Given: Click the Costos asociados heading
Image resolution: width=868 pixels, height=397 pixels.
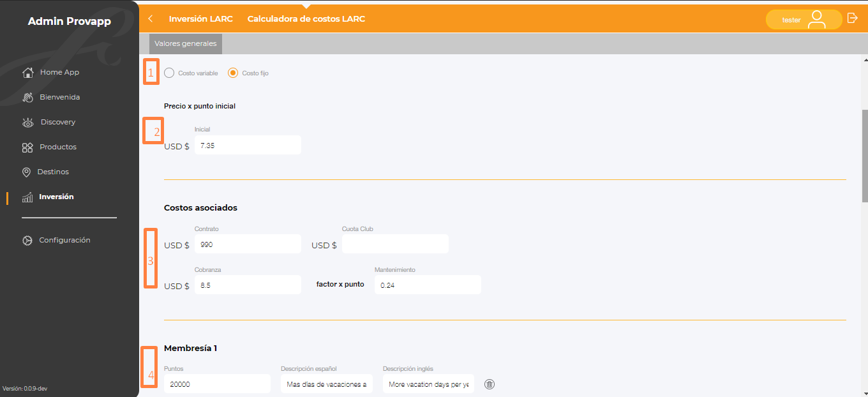Looking at the screenshot, I should 200,208.
